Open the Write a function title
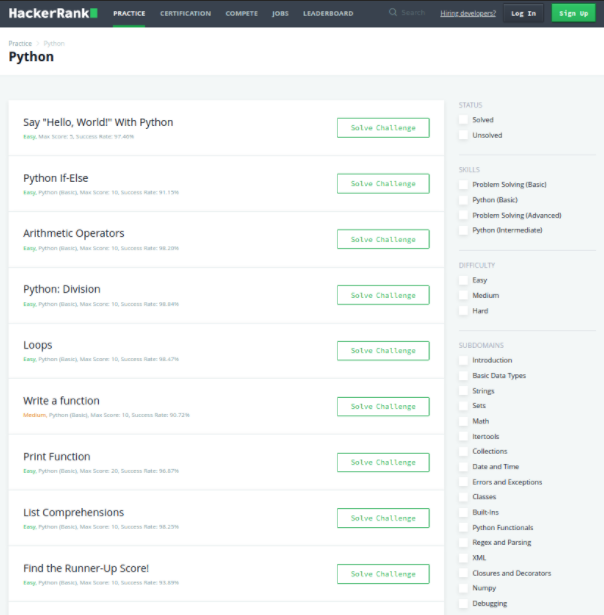Screen dimensions: 604x615 tap(61, 401)
